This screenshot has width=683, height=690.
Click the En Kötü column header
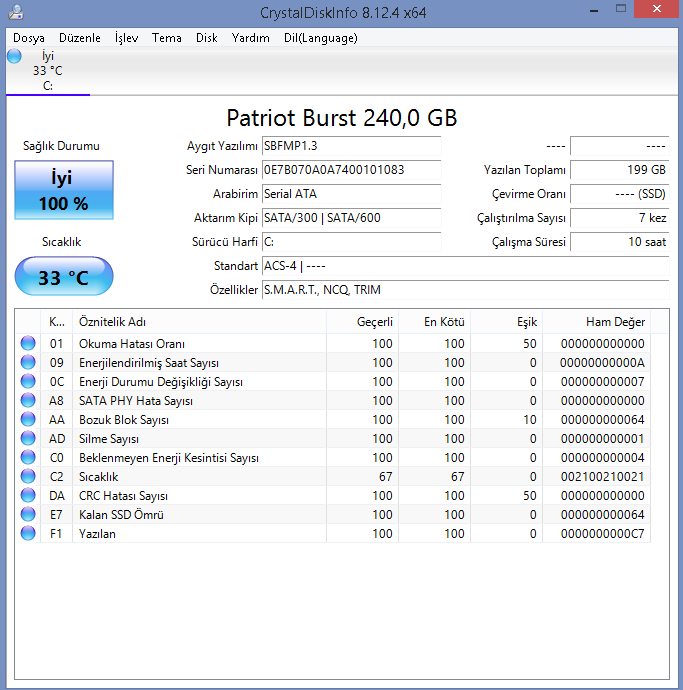tap(435, 322)
